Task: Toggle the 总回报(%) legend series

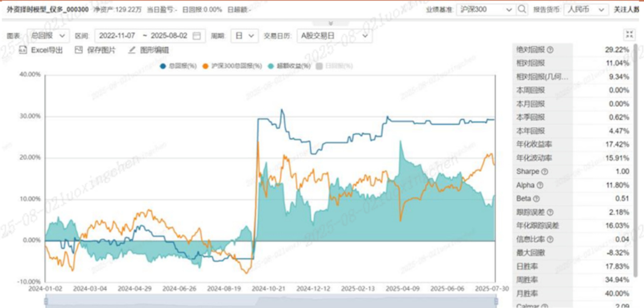Action: pyautogui.click(x=178, y=66)
